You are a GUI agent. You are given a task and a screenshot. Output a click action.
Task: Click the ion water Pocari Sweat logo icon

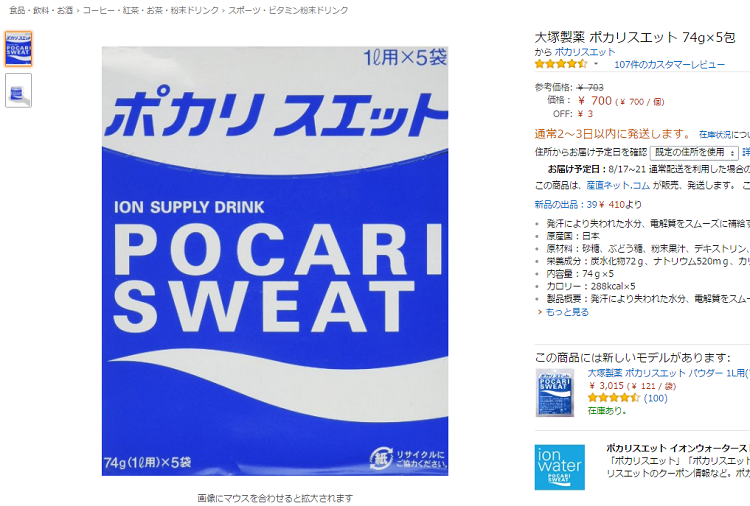coord(560,467)
